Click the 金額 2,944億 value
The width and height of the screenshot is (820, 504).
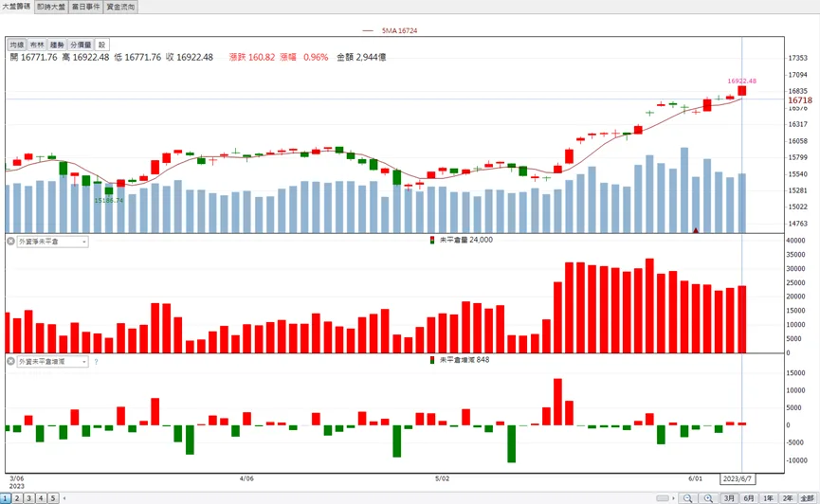[361, 58]
